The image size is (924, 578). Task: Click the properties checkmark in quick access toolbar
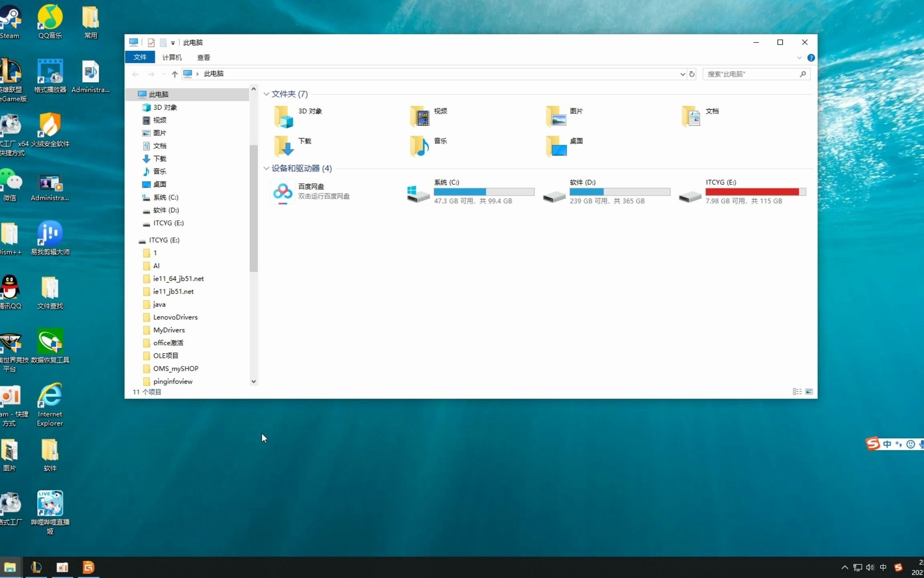click(151, 43)
